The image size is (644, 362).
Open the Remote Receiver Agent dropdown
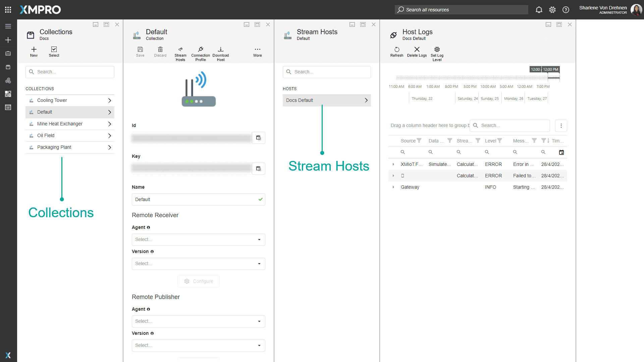coord(198,240)
